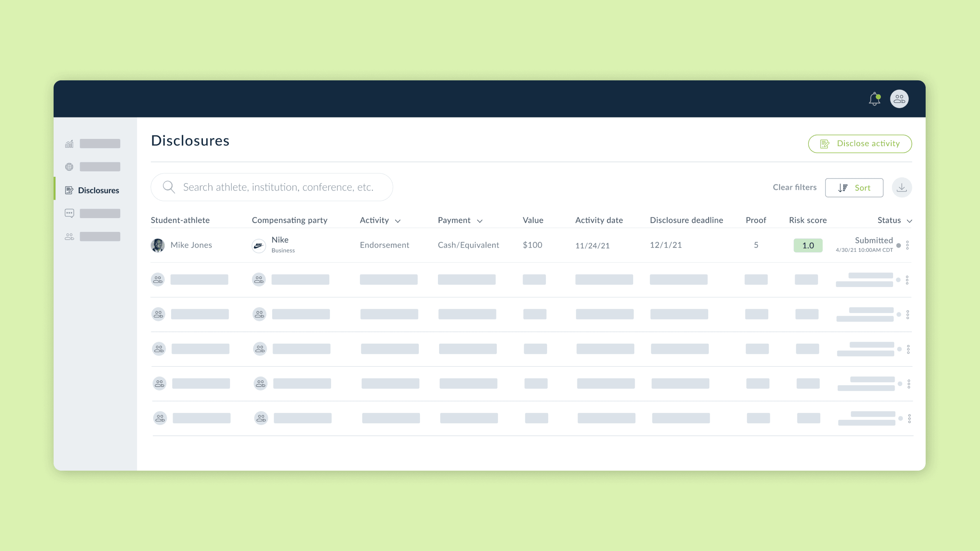
Task: Click the notification bell in the top bar
Action: 875,99
